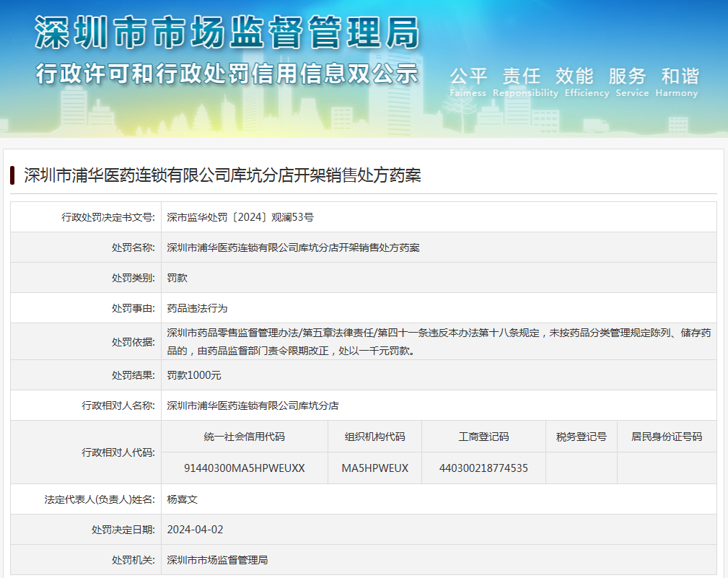Click the 行政相对人代码 label

point(118,452)
